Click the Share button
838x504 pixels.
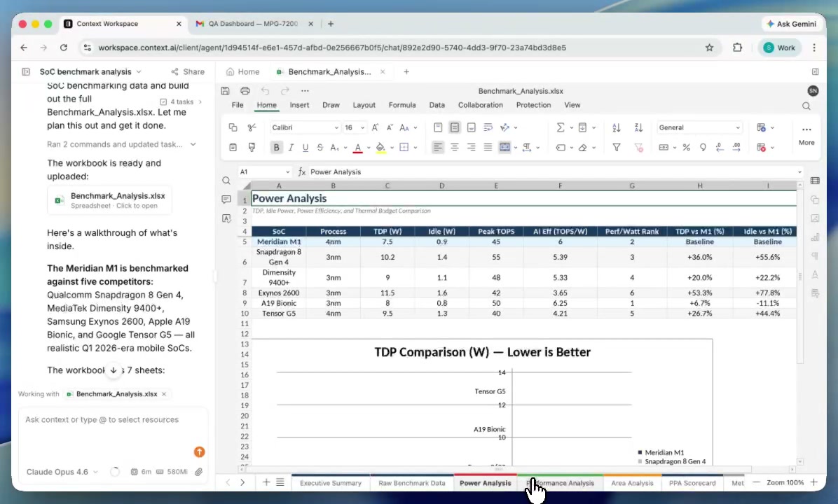(188, 71)
